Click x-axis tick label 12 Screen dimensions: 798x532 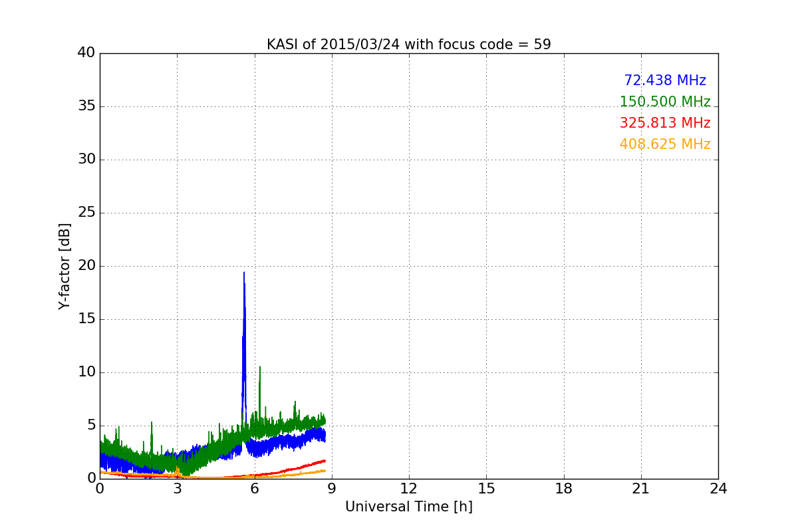(409, 489)
